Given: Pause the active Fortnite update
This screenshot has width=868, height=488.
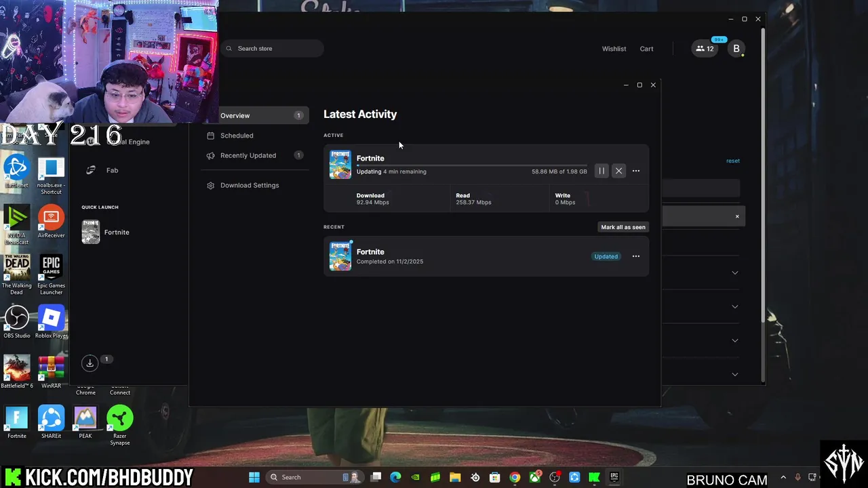Looking at the screenshot, I should [601, 171].
